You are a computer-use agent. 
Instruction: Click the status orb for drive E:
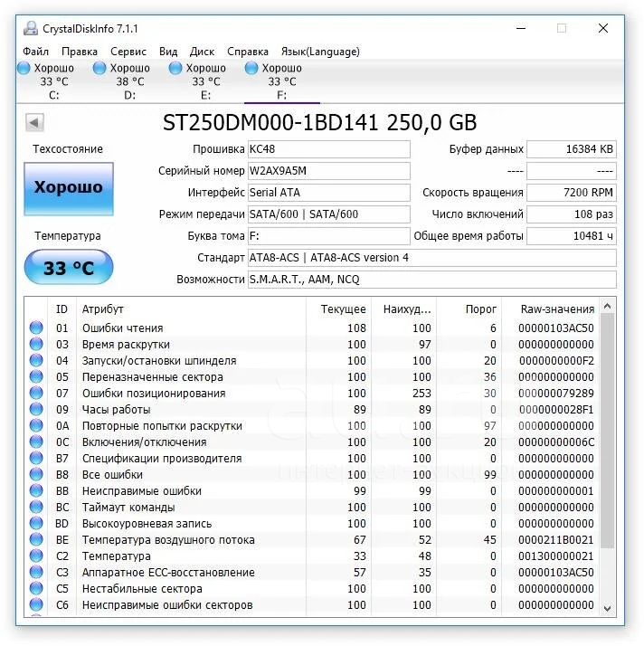(175, 68)
